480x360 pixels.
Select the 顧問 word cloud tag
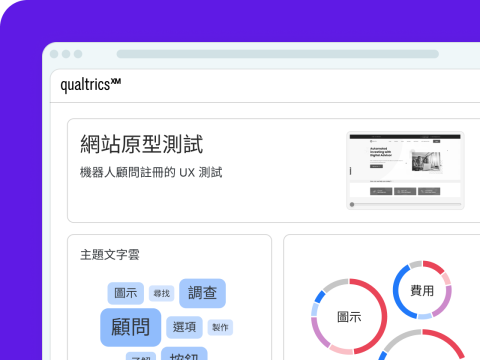[131, 327]
